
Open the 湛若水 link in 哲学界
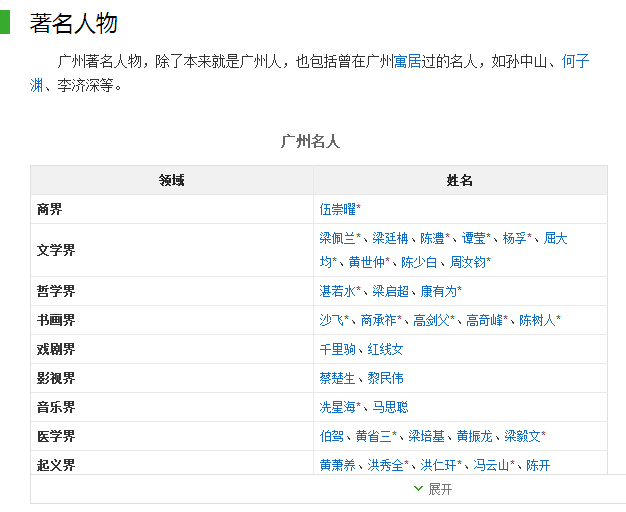[337, 291]
